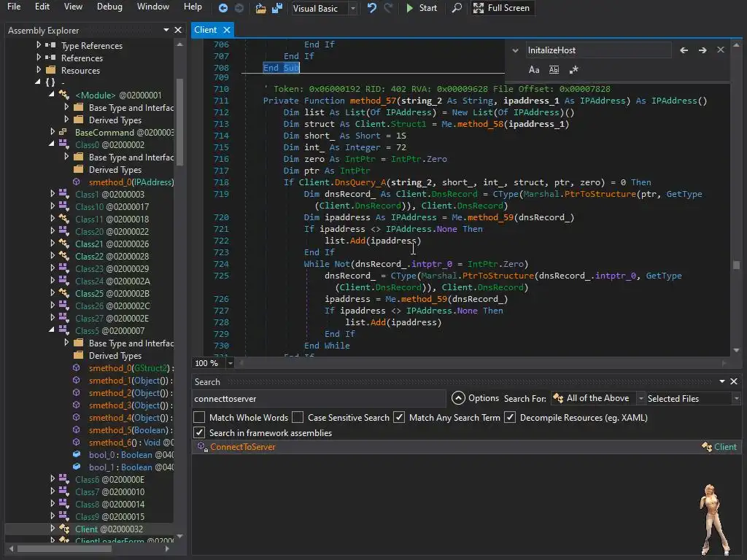Open the ConnectToServer search result

(243, 447)
